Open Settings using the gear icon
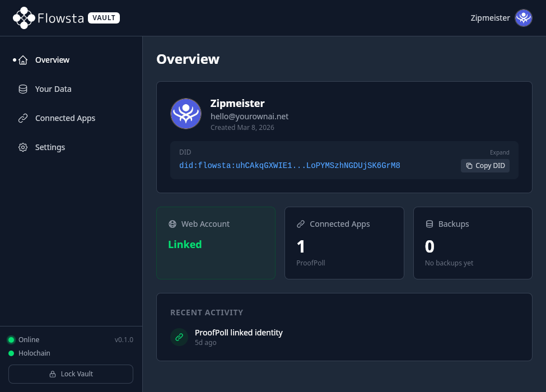This screenshot has width=546, height=392. coord(23,147)
